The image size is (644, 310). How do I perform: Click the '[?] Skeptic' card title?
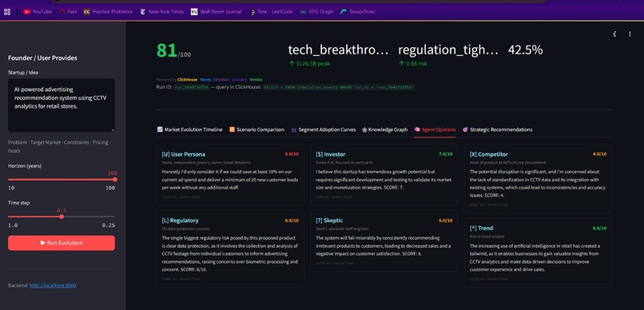coord(329,221)
